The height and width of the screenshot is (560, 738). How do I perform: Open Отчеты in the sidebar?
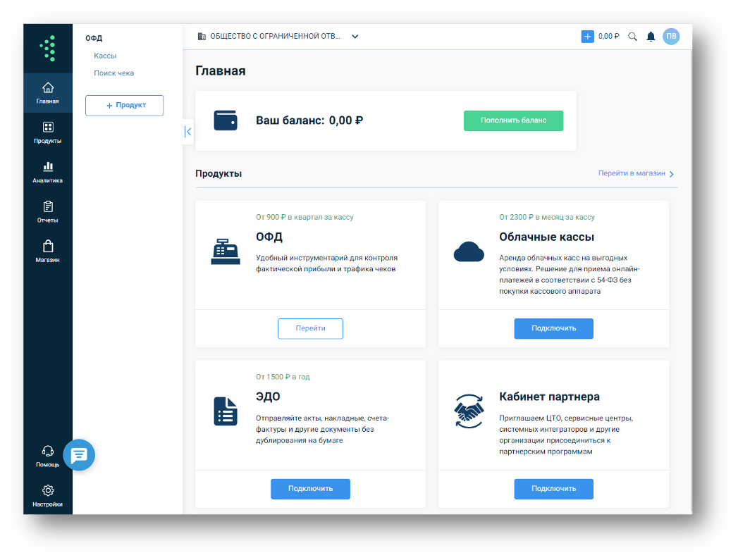coord(47,211)
